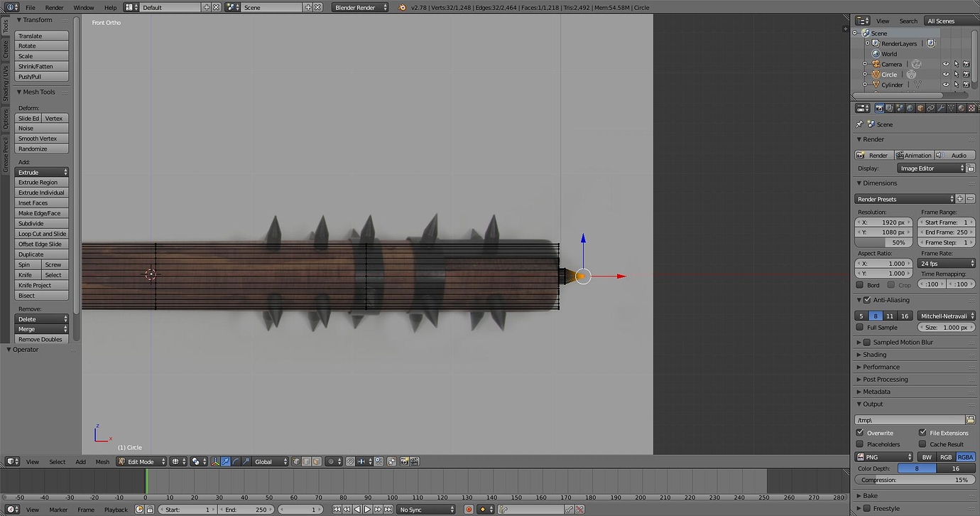Toggle Circle selectability arrow in outliner
The image size is (980, 516).
[x=956, y=74]
